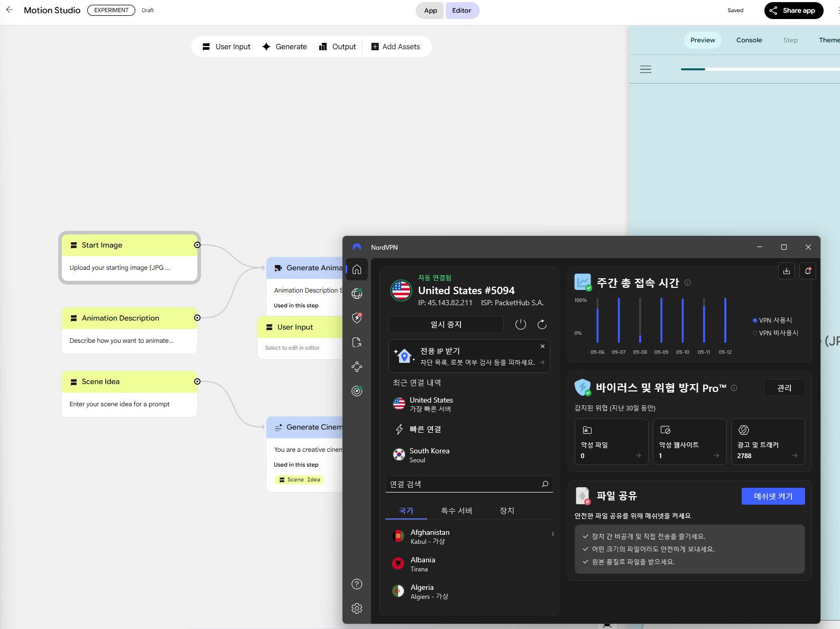
Task: Toggle the VPN used legend item
Action: (772, 320)
